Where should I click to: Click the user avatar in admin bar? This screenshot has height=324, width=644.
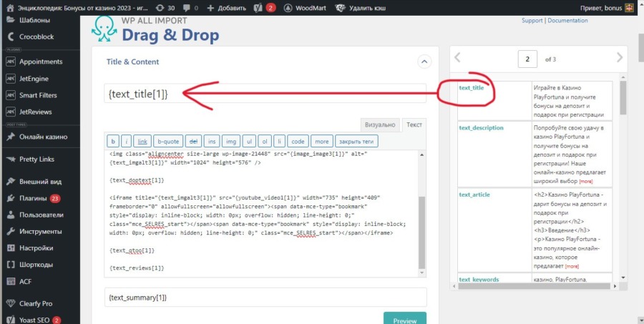(630, 8)
